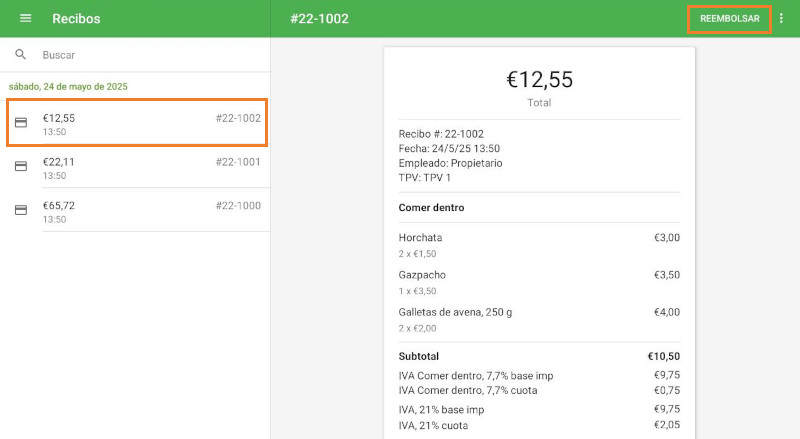Click the card icon beside €12,55
This screenshot has width=800, height=439.
(21, 122)
